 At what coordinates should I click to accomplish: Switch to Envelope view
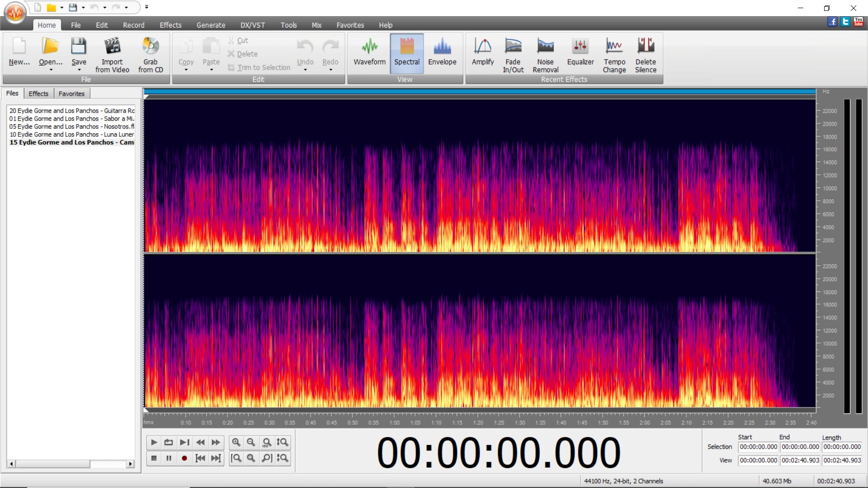[x=442, y=53]
